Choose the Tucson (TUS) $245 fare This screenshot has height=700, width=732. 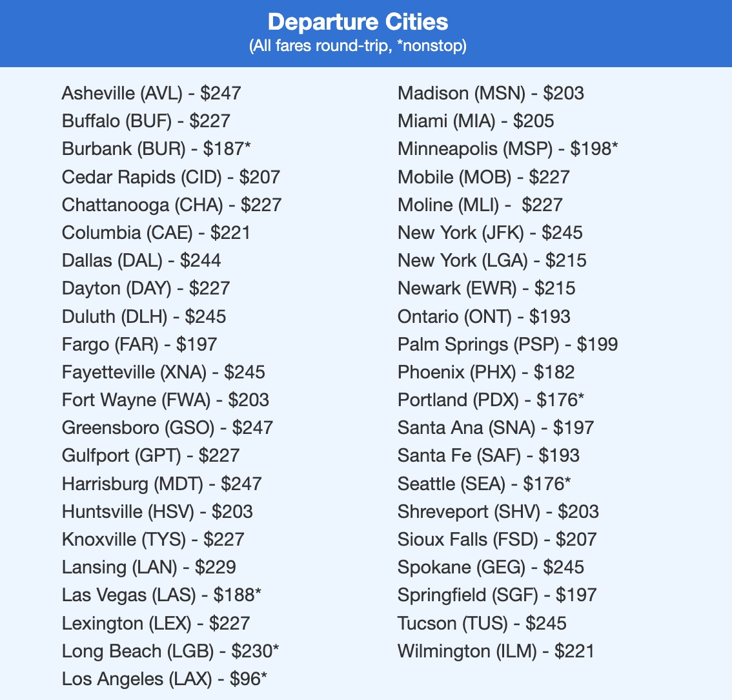point(482,623)
